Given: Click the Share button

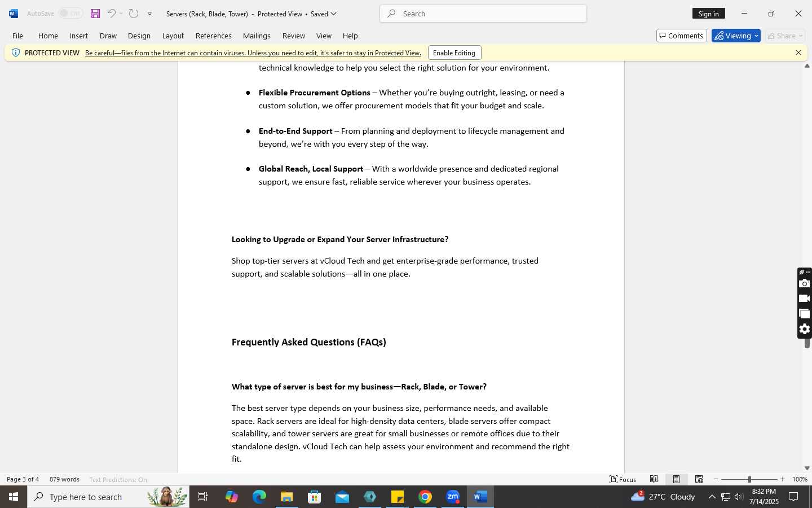Looking at the screenshot, I should click(x=785, y=36).
